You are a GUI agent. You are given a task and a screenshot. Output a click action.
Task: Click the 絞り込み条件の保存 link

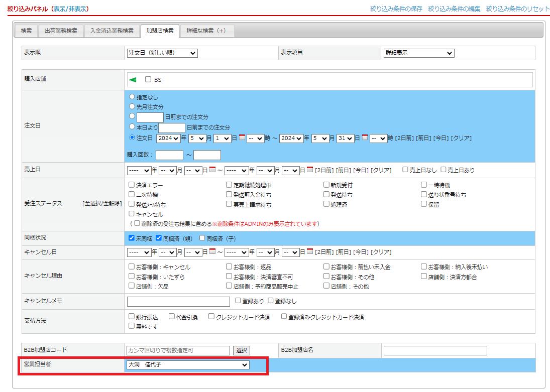click(396, 9)
